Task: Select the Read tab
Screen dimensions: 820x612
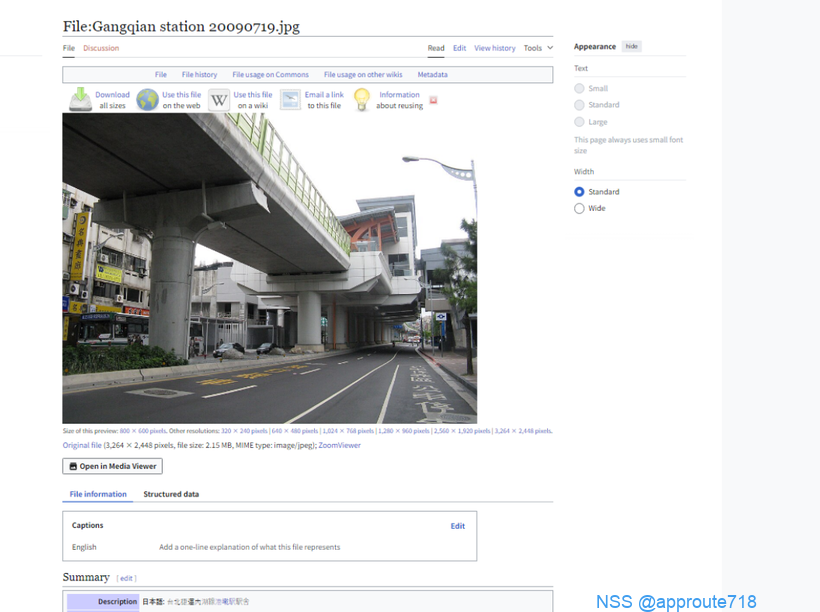Action: click(436, 48)
